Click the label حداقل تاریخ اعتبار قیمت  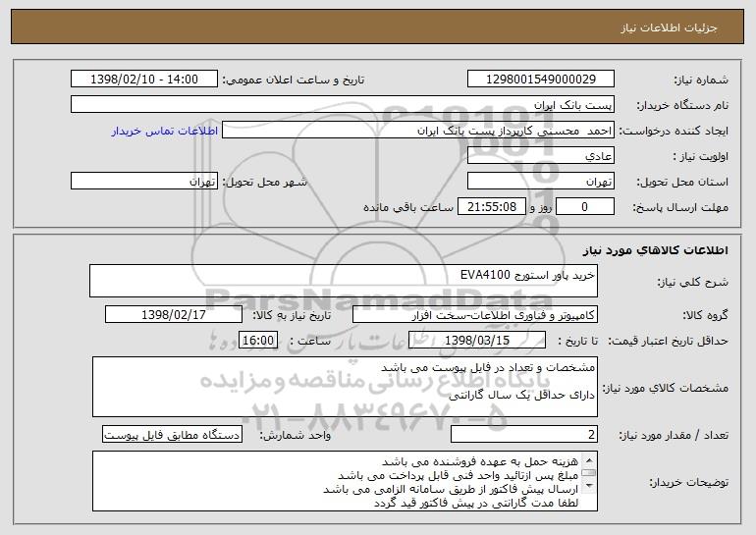click(668, 342)
